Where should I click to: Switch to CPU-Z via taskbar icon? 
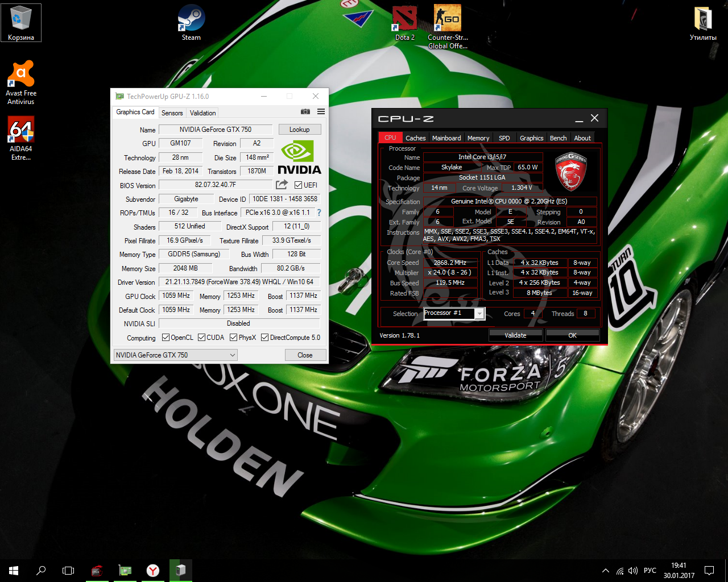click(97, 571)
